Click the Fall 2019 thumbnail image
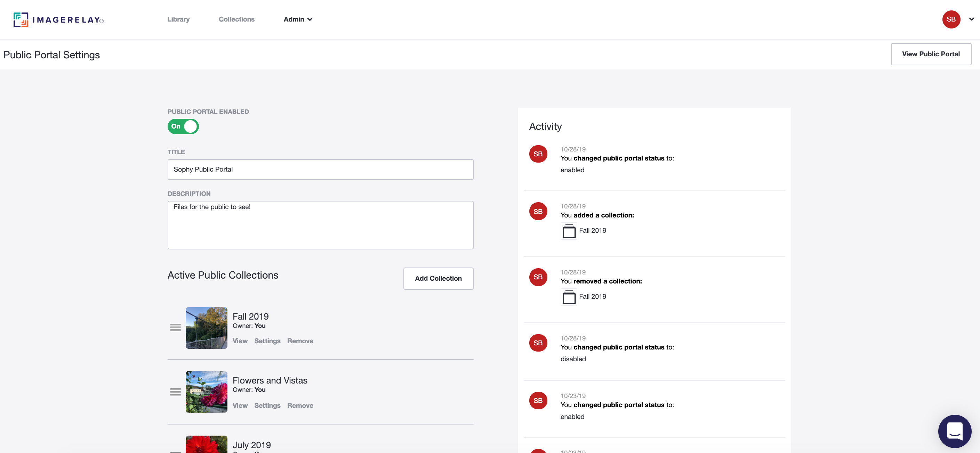Viewport: 980px width, 453px height. 206,328
